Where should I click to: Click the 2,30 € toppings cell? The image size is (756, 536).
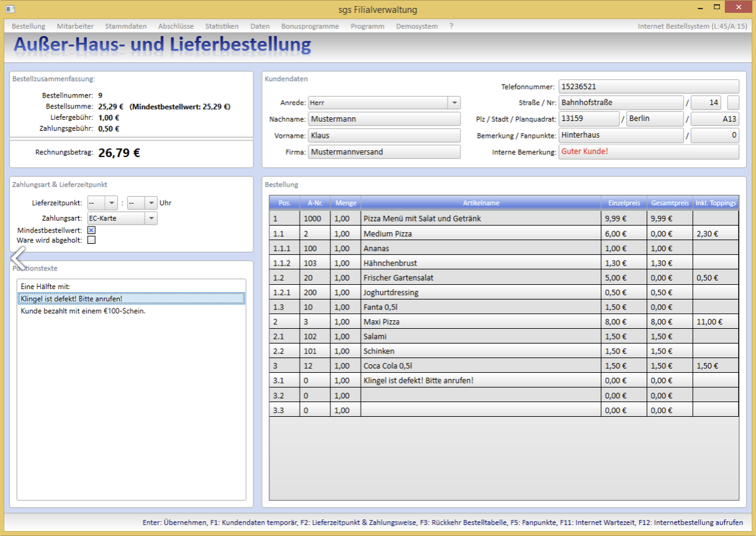click(716, 234)
